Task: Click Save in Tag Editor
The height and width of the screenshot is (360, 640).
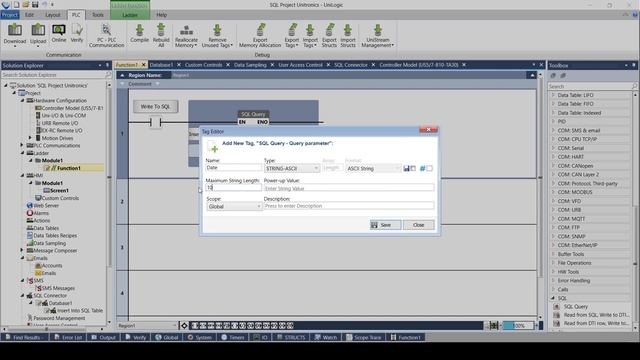Action: click(385, 225)
